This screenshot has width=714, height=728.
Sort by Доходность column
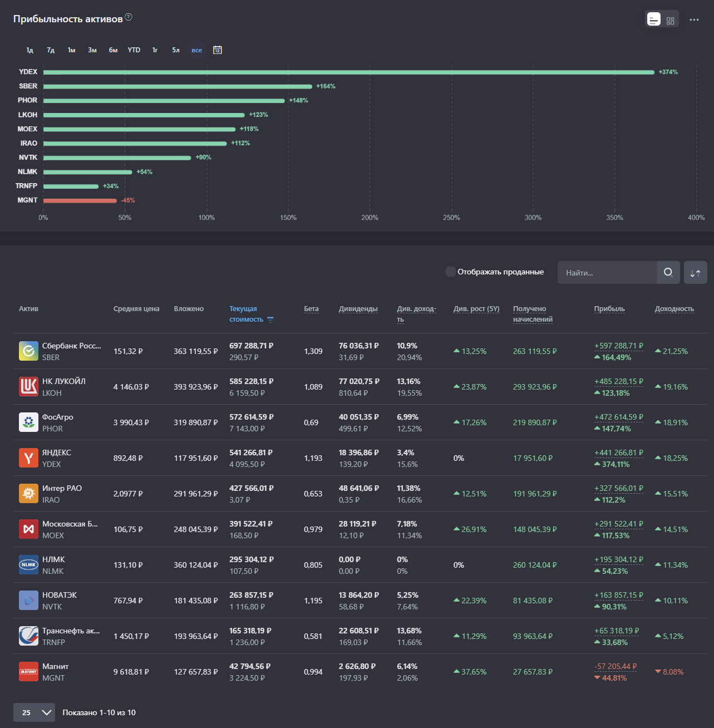pyautogui.click(x=674, y=309)
